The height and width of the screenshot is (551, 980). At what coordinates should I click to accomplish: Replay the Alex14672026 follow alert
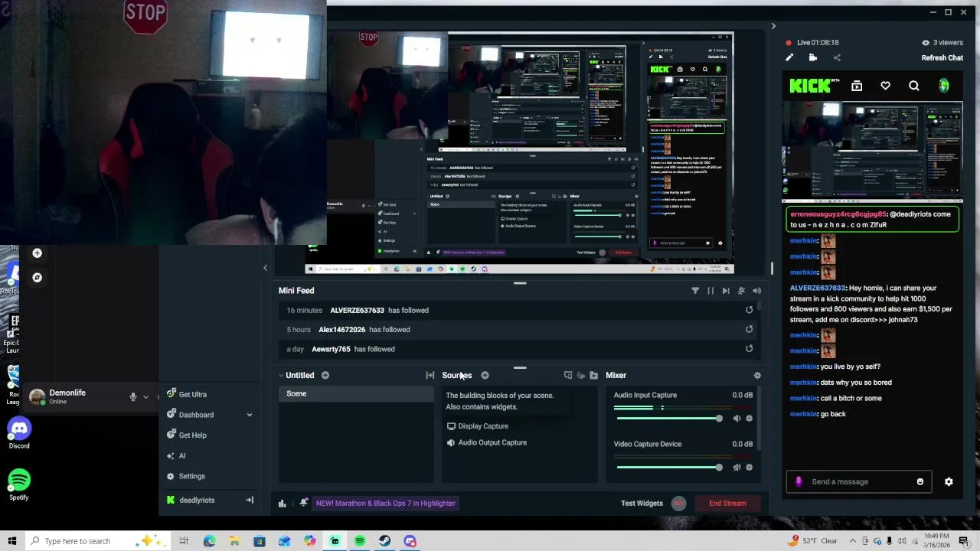749,329
